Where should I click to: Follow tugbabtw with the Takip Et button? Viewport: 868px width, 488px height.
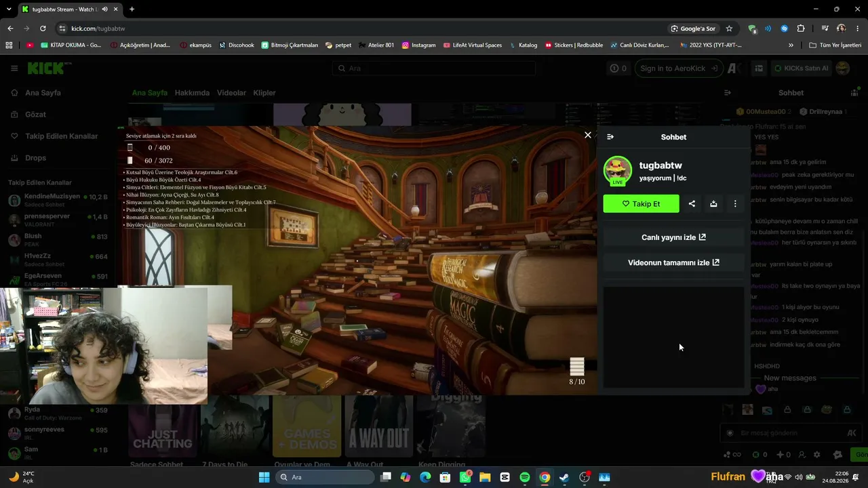tap(641, 204)
